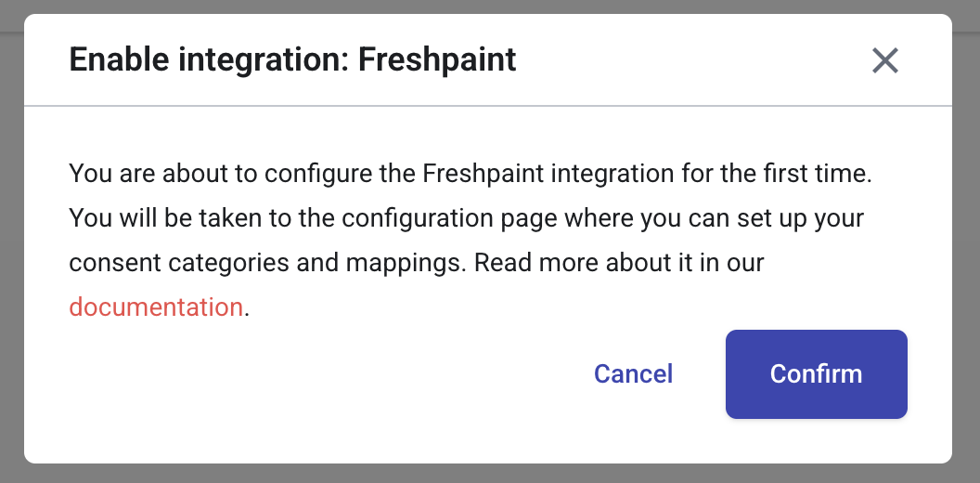Image resolution: width=980 pixels, height=483 pixels.
Task: Open the documentation link
Action: (x=156, y=307)
